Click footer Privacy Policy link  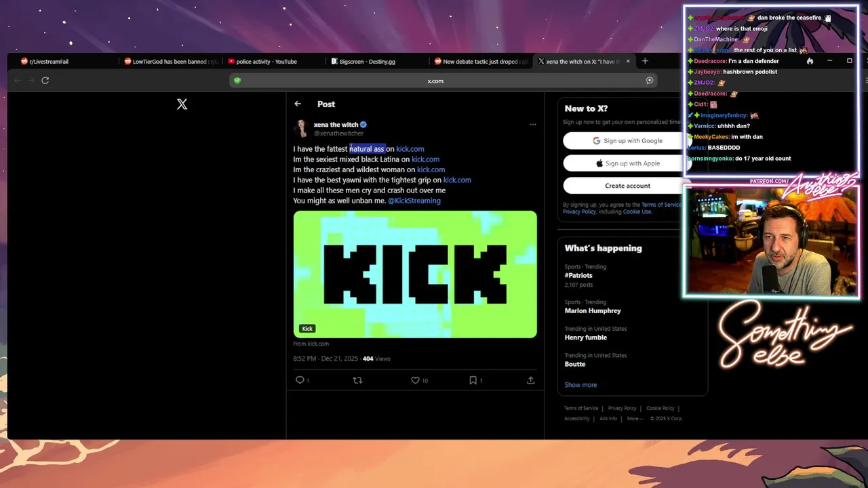[623, 408]
